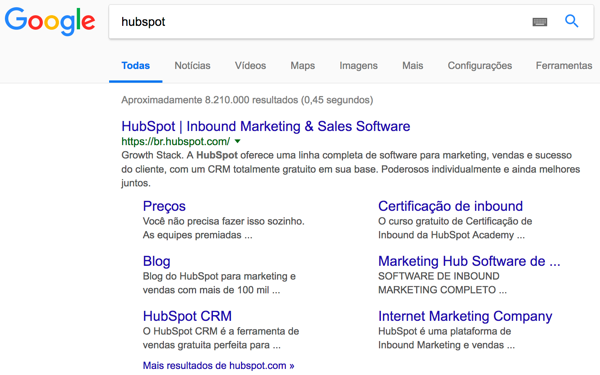The height and width of the screenshot is (375, 600).
Task: Click the Google logo
Action: [x=50, y=21]
